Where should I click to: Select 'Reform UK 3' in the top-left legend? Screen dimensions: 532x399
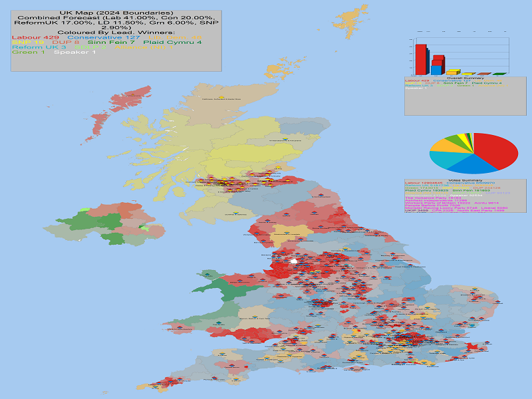coord(39,47)
